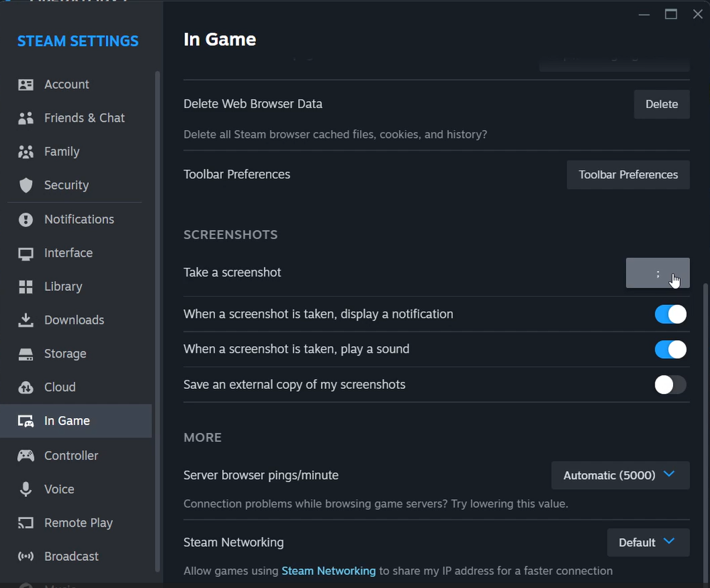
Task: Follow the Steam Networking link
Action: [328, 571]
